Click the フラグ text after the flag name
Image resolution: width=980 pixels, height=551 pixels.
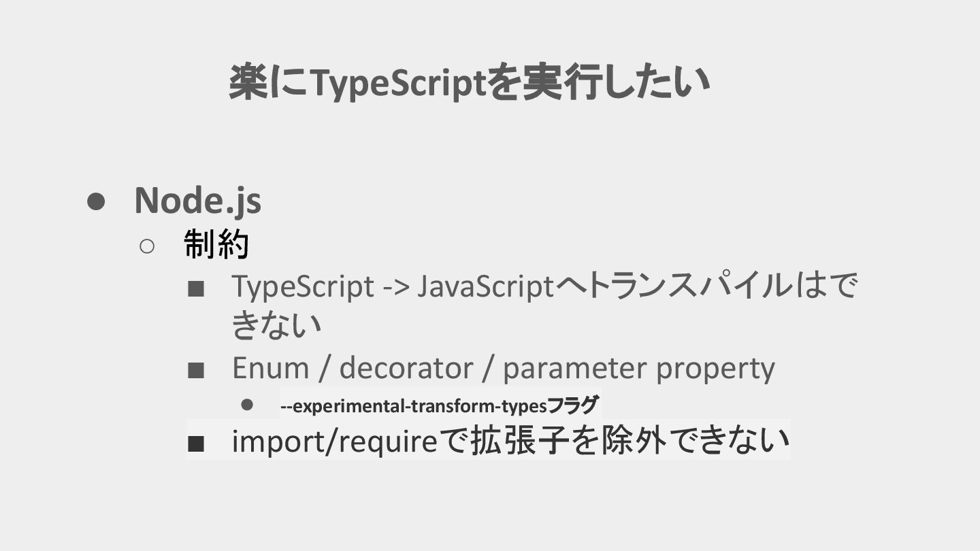click(x=573, y=406)
